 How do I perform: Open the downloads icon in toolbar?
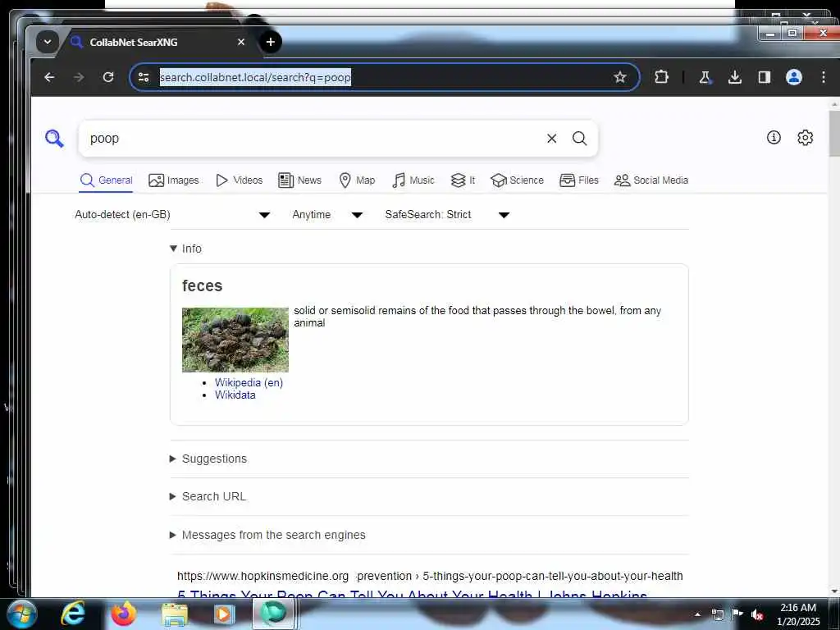pyautogui.click(x=735, y=77)
